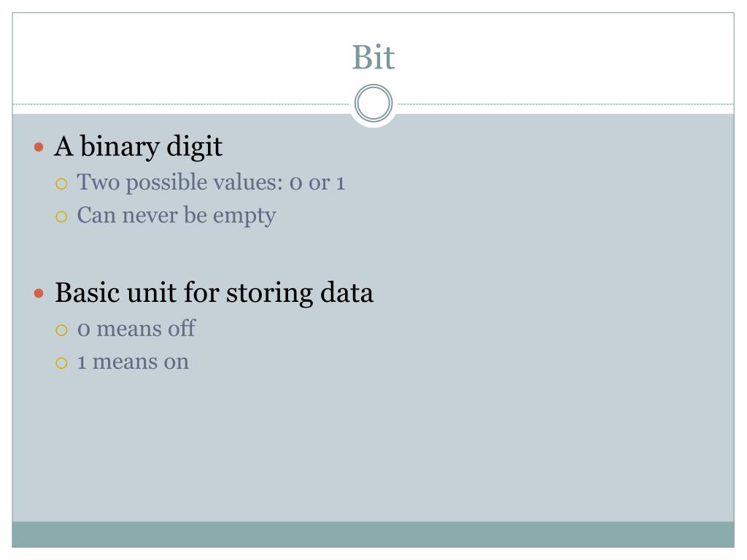Click the hollow yellow bullet before "0 means off"

61,330
